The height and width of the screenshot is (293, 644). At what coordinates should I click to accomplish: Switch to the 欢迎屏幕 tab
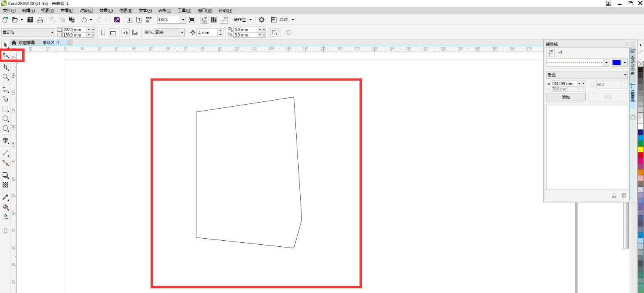point(27,43)
